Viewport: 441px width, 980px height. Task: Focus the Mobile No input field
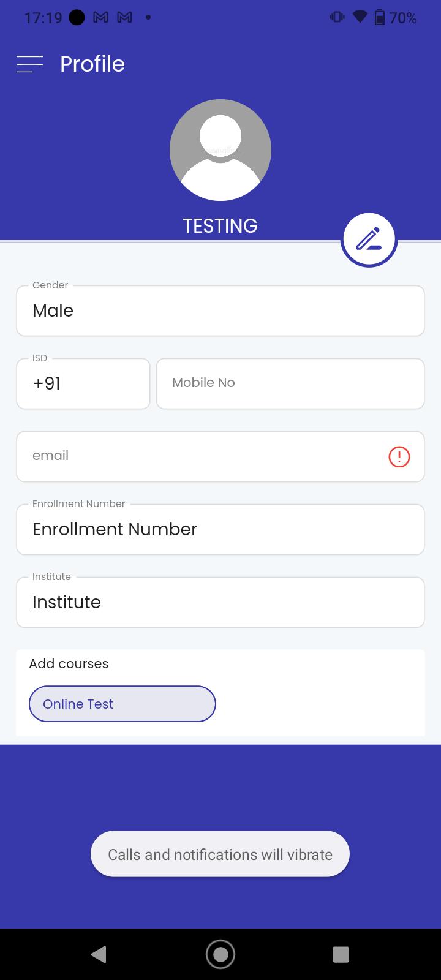[x=290, y=383]
